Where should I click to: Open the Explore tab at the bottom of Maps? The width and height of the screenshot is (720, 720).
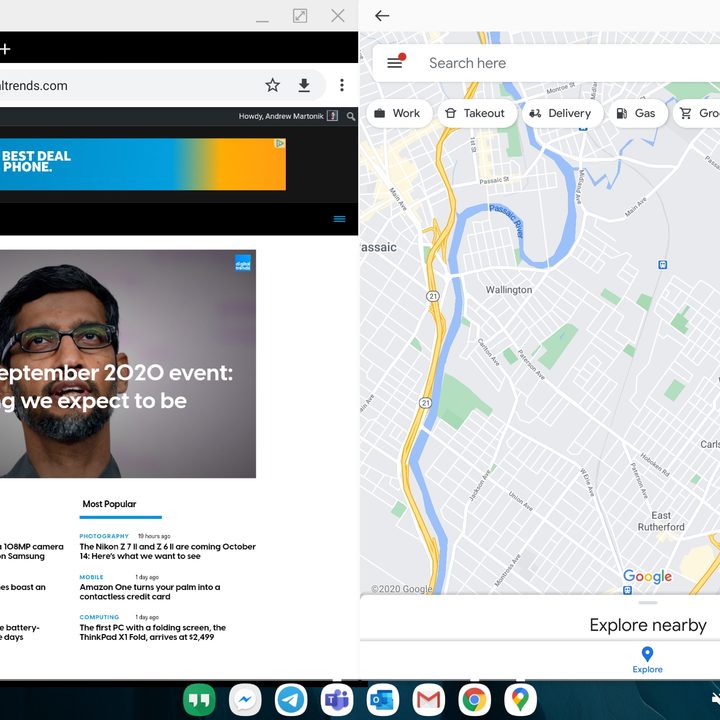pyautogui.click(x=647, y=660)
